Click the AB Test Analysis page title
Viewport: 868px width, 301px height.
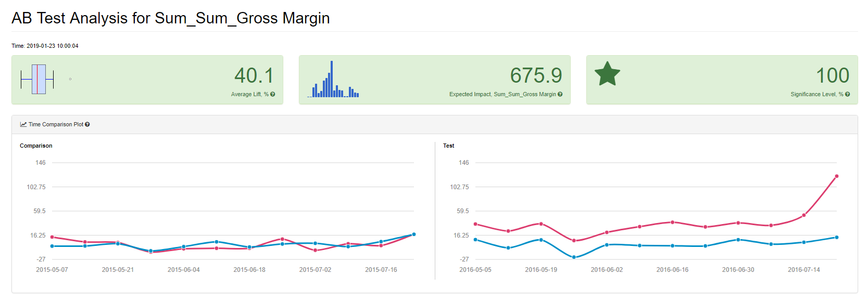pos(171,18)
